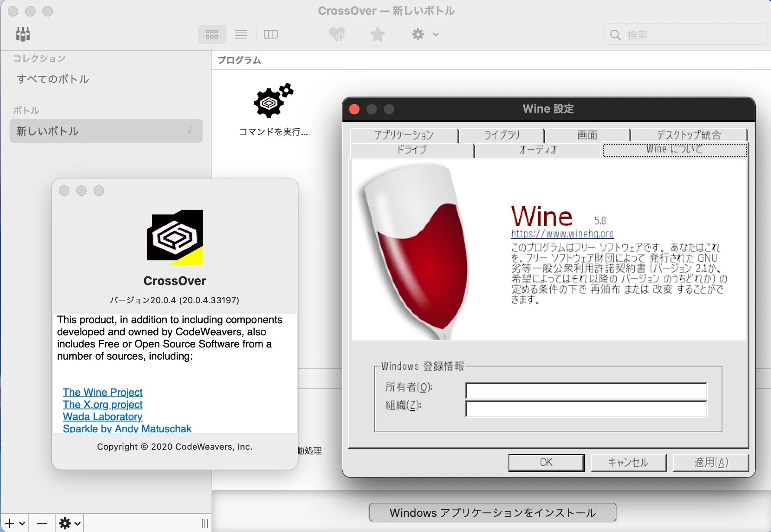771x532 pixels.
Task: Click the 検索 search field
Action: pos(686,35)
